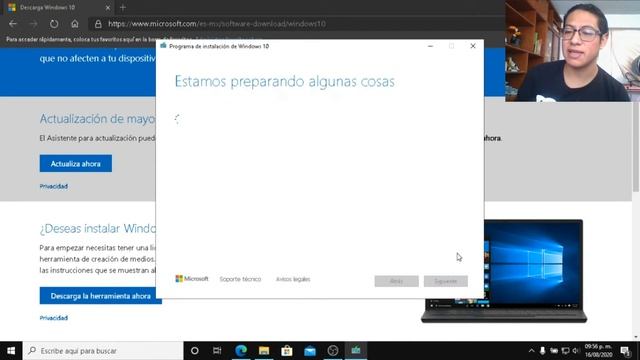Open the notification center
Screen dimensions: 640x360
[625, 351]
